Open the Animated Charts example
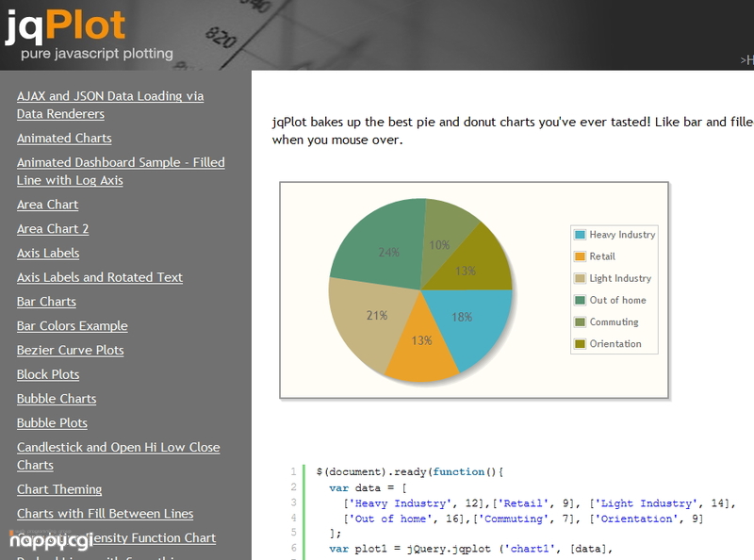Image resolution: width=754 pixels, height=560 pixels. 64,138
